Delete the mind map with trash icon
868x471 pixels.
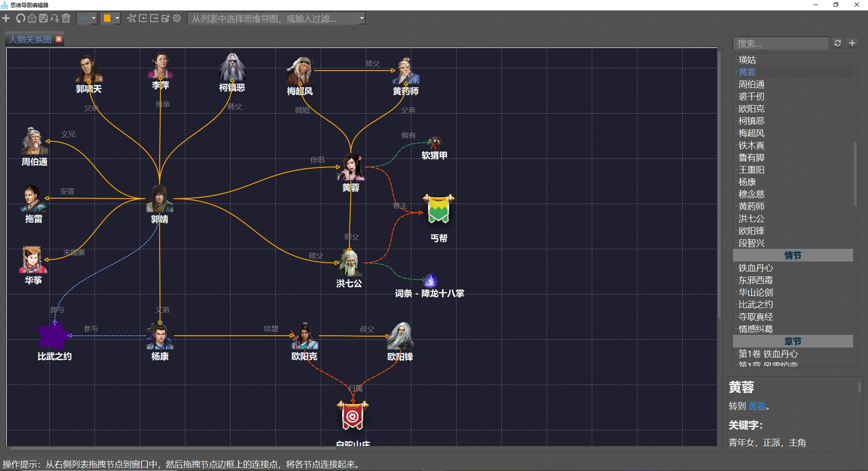(x=66, y=18)
